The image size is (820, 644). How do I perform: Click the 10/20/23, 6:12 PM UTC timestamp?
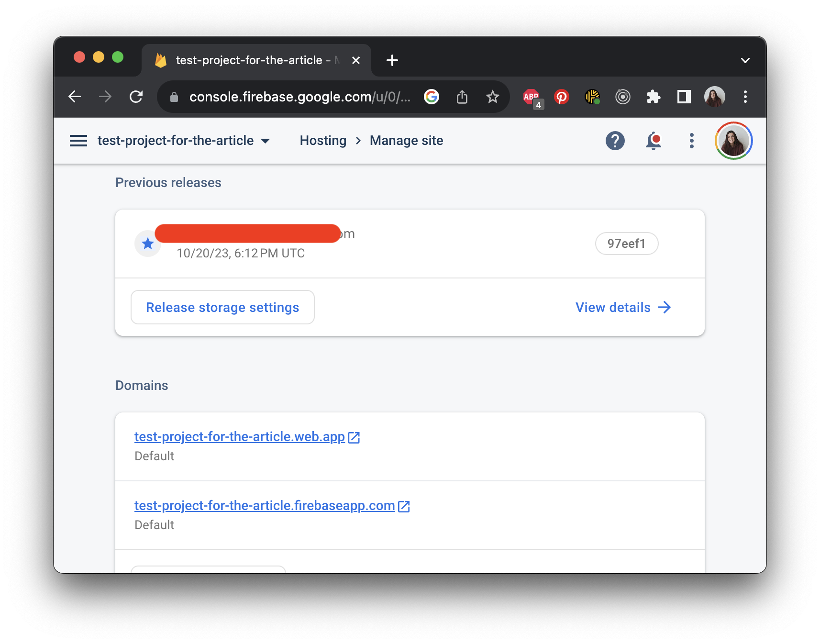pyautogui.click(x=241, y=253)
